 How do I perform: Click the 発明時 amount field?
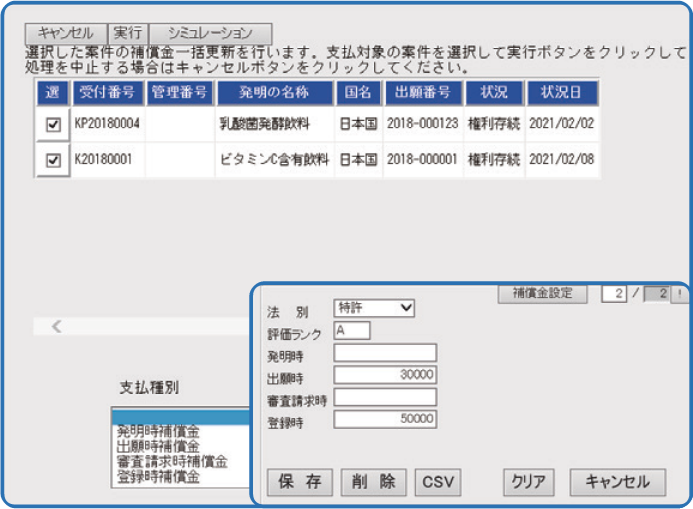click(385, 353)
